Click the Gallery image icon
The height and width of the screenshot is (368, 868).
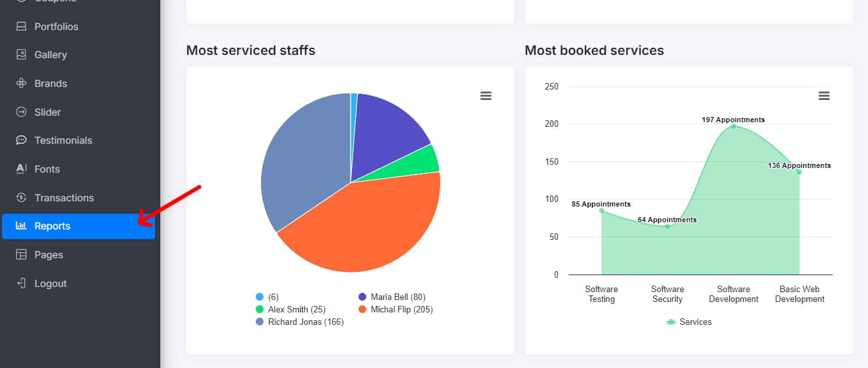tap(21, 55)
